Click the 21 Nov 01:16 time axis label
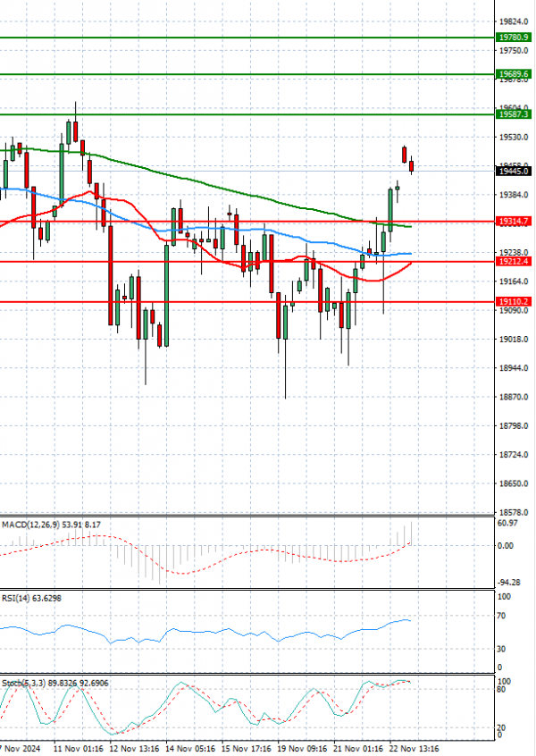 click(x=358, y=749)
